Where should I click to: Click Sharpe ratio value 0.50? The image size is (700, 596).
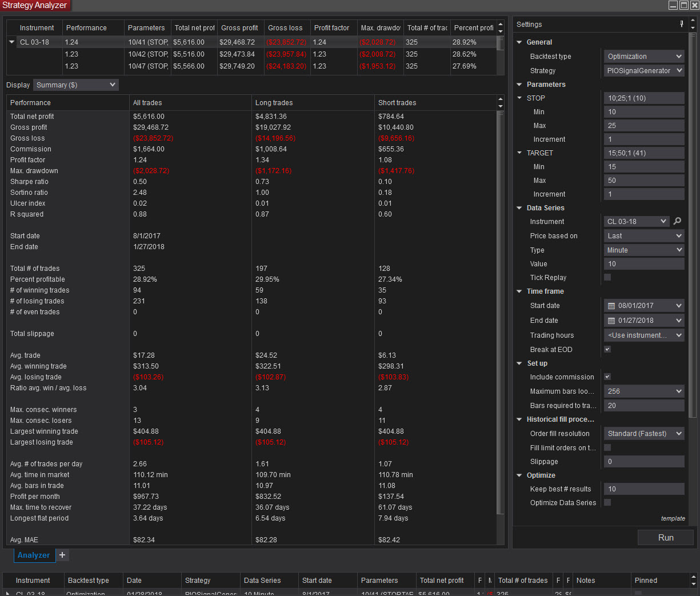[140, 182]
